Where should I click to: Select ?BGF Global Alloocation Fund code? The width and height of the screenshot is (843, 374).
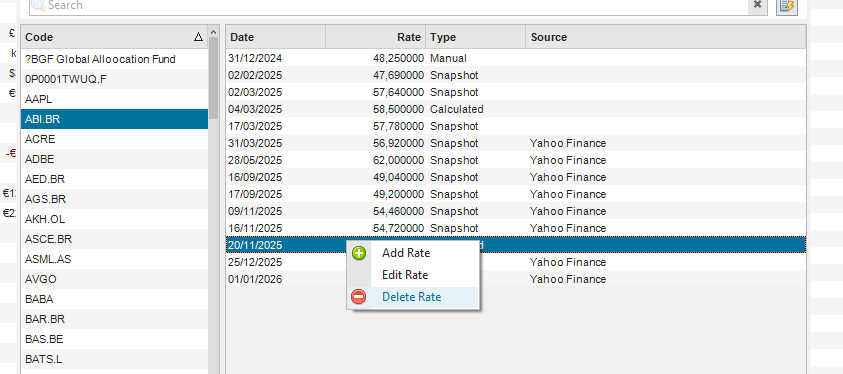(114, 59)
